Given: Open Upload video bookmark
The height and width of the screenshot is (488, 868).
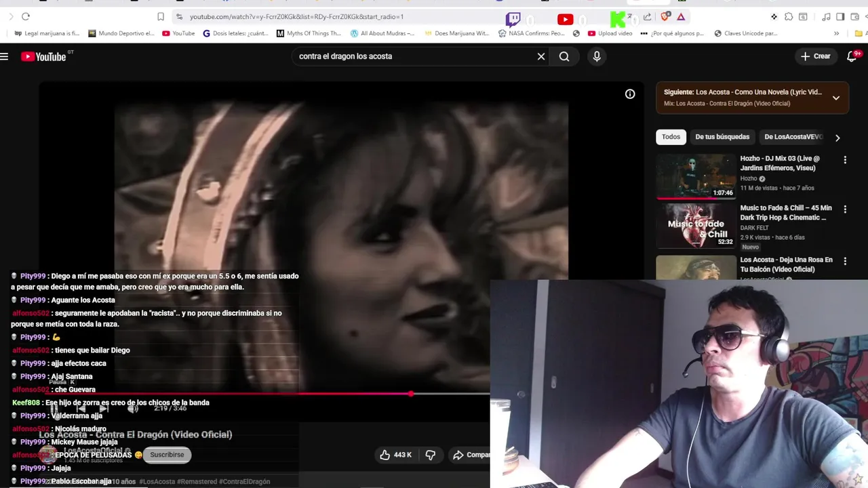Looking at the screenshot, I should pos(610,33).
